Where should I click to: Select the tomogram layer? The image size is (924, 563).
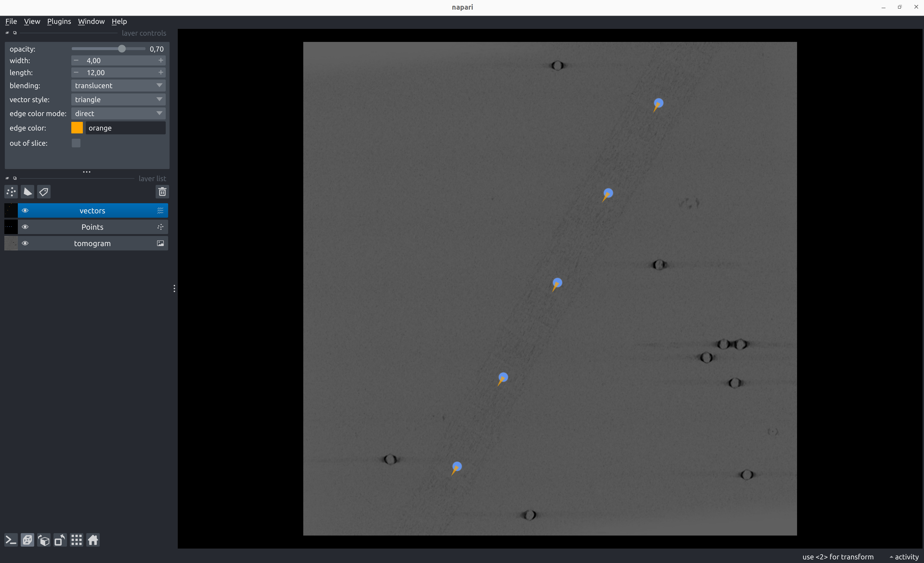click(x=92, y=243)
